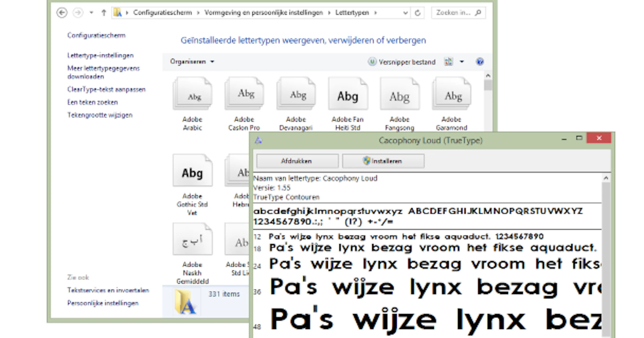Go up one folder level
The height and width of the screenshot is (338, 644).
104,13
